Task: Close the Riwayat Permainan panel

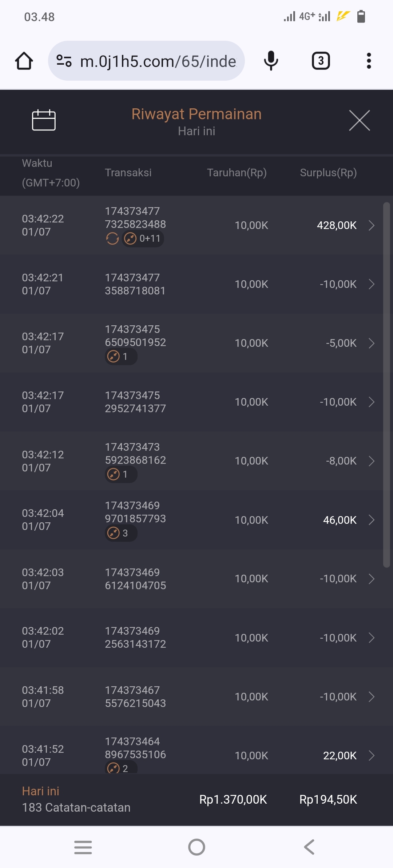Action: tap(359, 120)
